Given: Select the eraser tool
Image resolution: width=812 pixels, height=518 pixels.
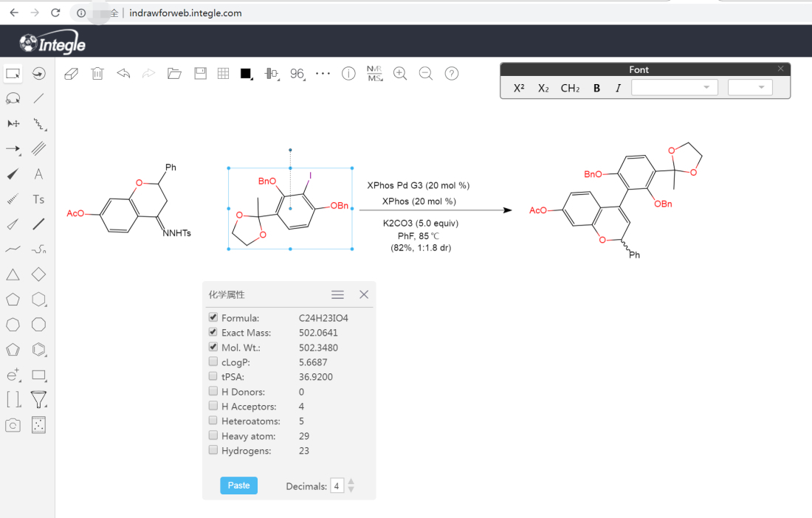Looking at the screenshot, I should pos(71,74).
